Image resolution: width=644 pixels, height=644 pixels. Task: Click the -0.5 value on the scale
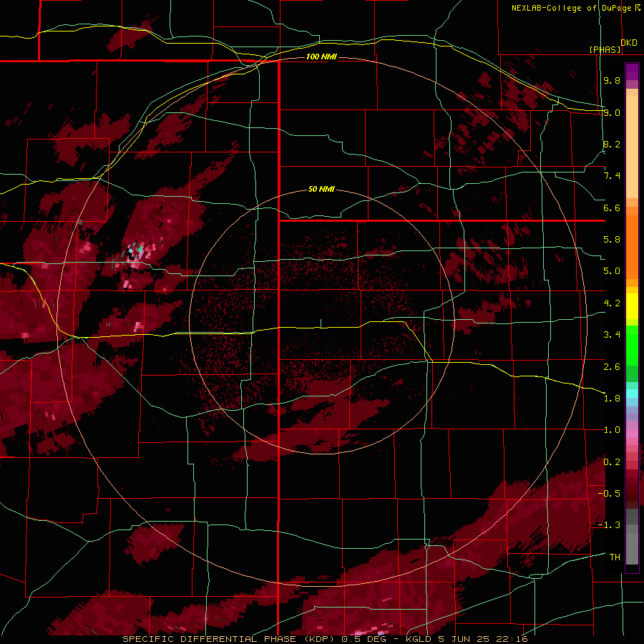[609, 494]
